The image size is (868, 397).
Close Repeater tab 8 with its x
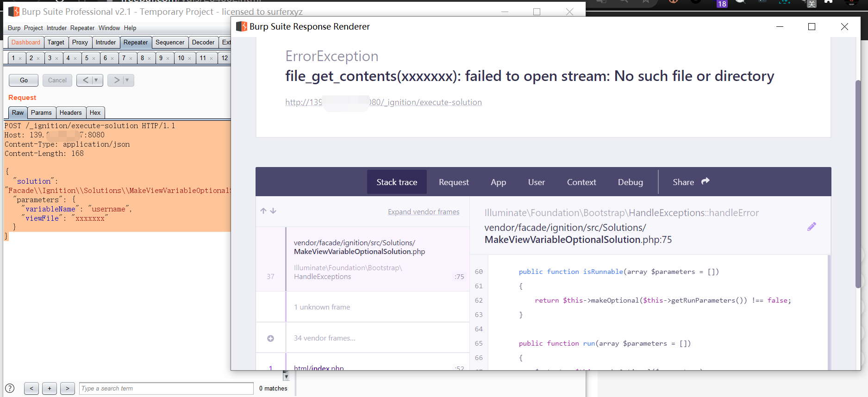pos(149,58)
